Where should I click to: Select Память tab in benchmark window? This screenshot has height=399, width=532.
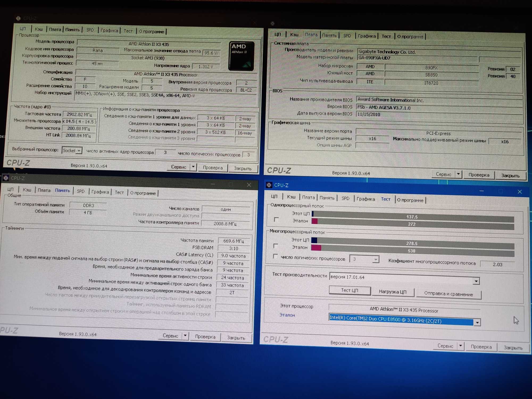click(327, 198)
